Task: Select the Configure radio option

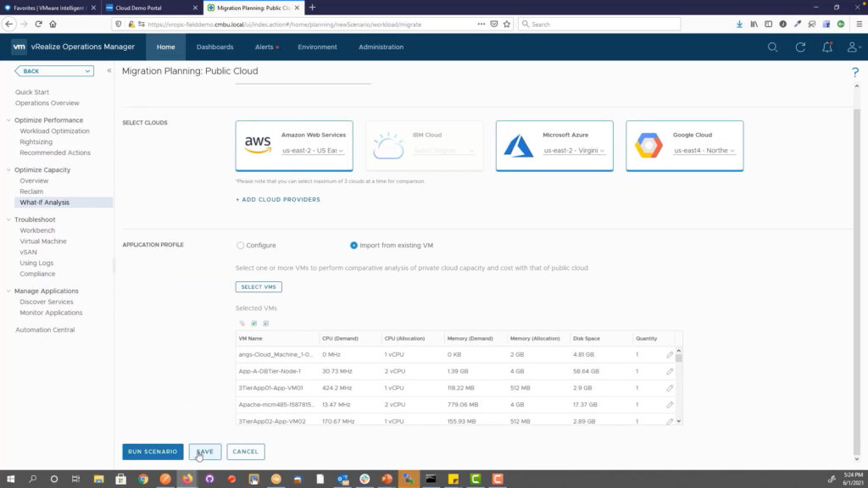Action: (x=240, y=246)
